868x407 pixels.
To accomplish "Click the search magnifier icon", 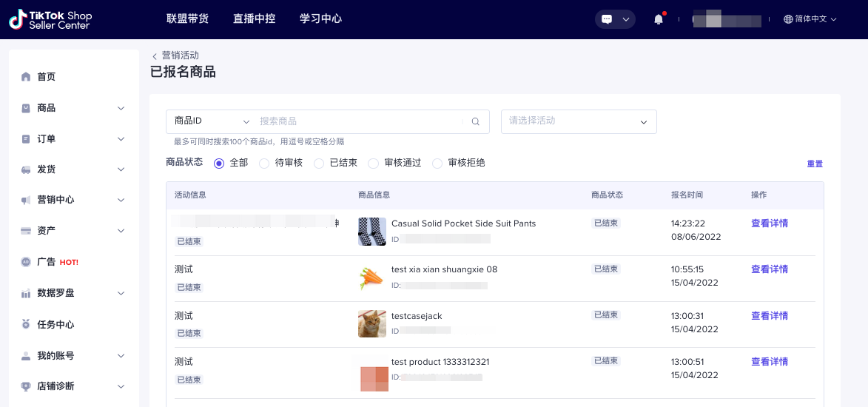I will [x=476, y=121].
